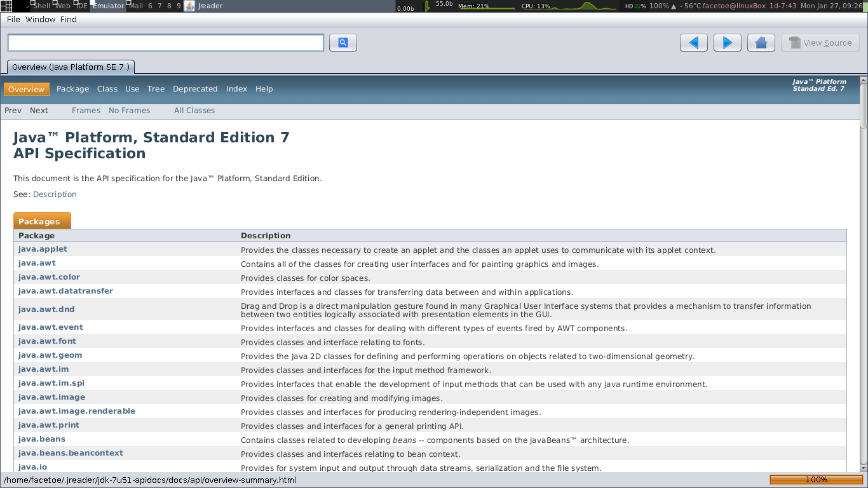Open the java.awt.print package
The image size is (868, 488).
tap(49, 425)
